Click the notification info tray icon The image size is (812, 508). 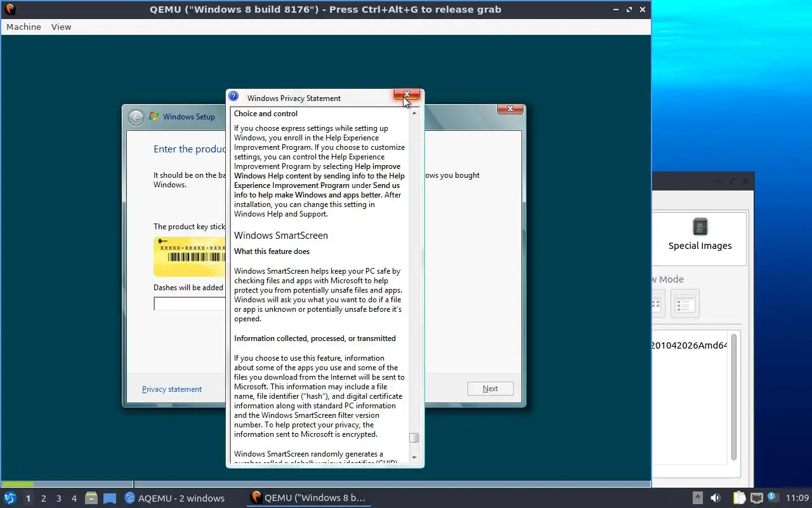point(772,497)
